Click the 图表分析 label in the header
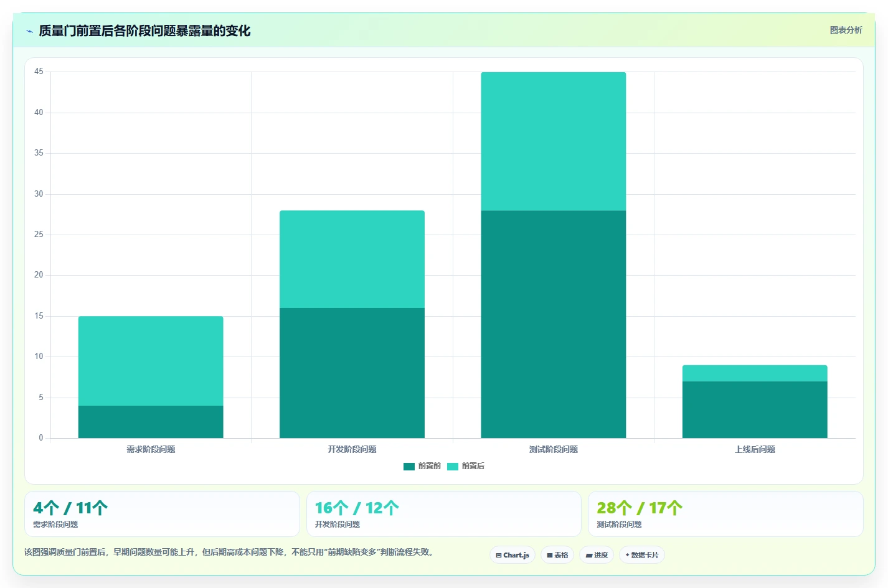Screen dimensions: 888x588 pos(846,30)
